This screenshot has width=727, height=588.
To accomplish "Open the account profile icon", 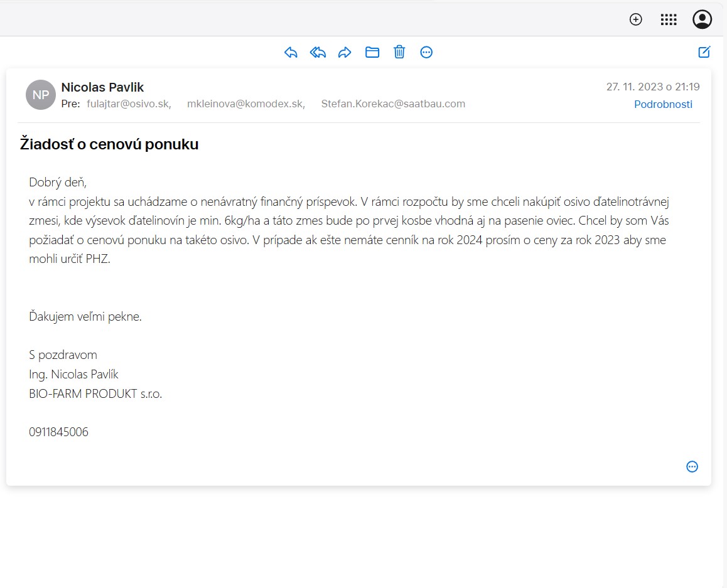I will coord(702,19).
